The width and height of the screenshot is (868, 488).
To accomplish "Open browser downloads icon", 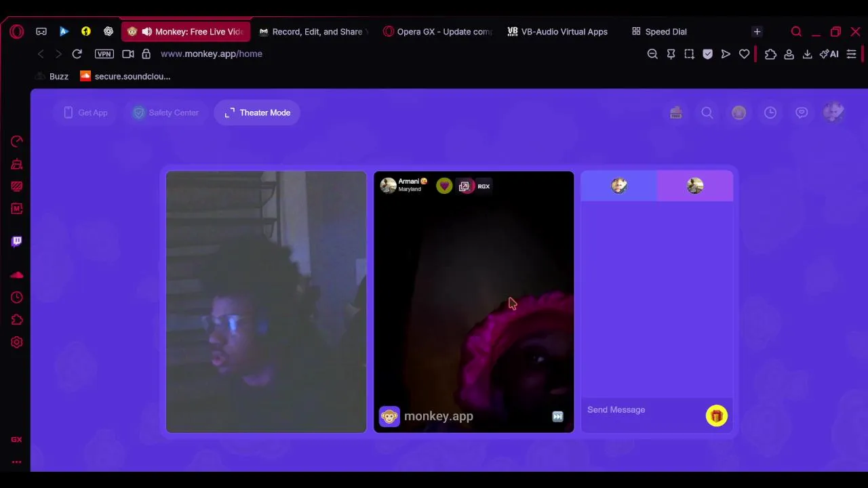I will (x=807, y=54).
